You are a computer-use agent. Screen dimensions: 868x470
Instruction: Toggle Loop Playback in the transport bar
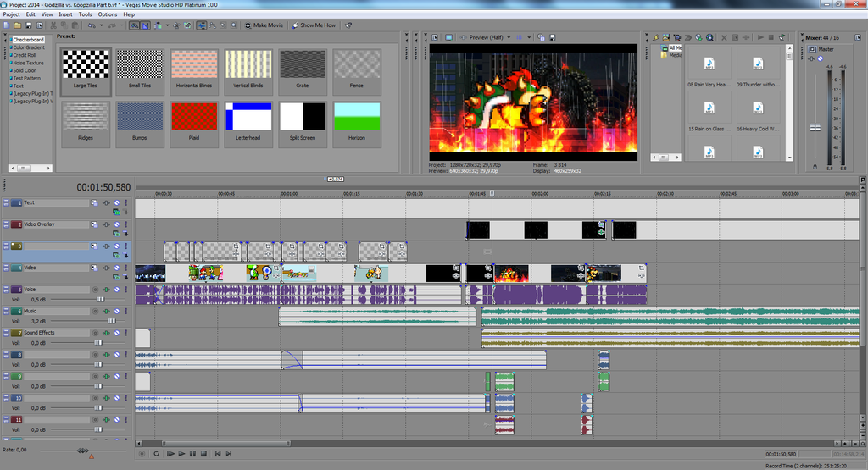pos(156,453)
